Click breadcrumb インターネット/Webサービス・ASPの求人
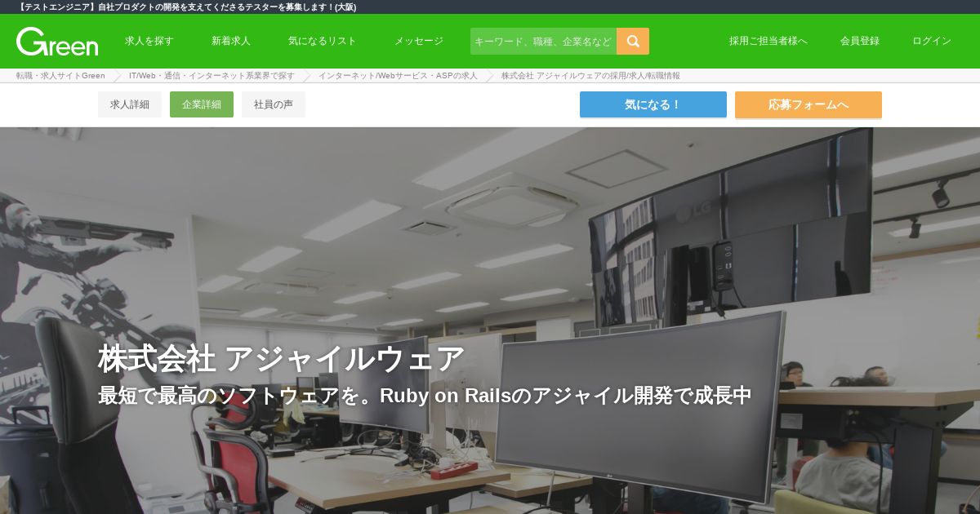This screenshot has width=980, height=514. coord(398,75)
